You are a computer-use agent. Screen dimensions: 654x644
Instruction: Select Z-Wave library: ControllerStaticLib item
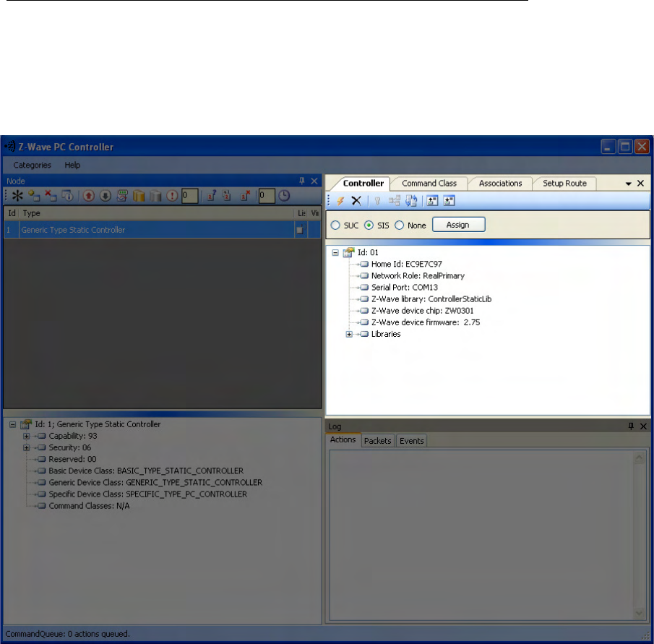[431, 299]
